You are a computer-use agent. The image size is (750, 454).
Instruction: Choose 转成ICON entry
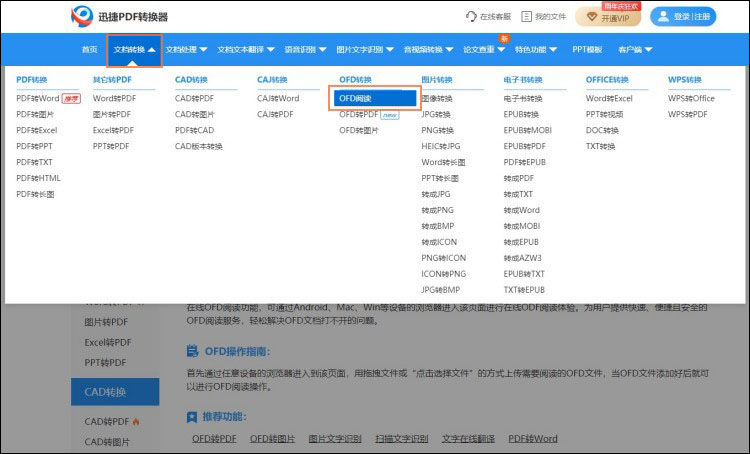(439, 242)
